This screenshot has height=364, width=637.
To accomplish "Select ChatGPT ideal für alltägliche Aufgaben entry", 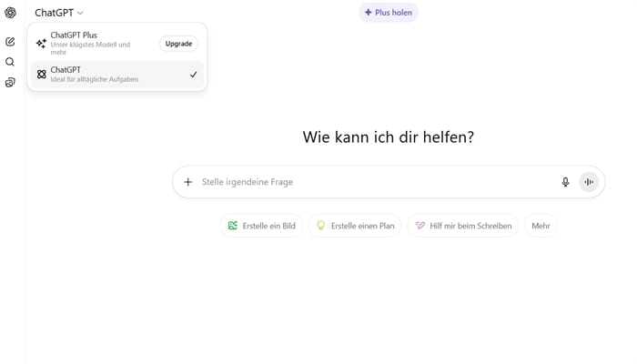I will (117, 75).
